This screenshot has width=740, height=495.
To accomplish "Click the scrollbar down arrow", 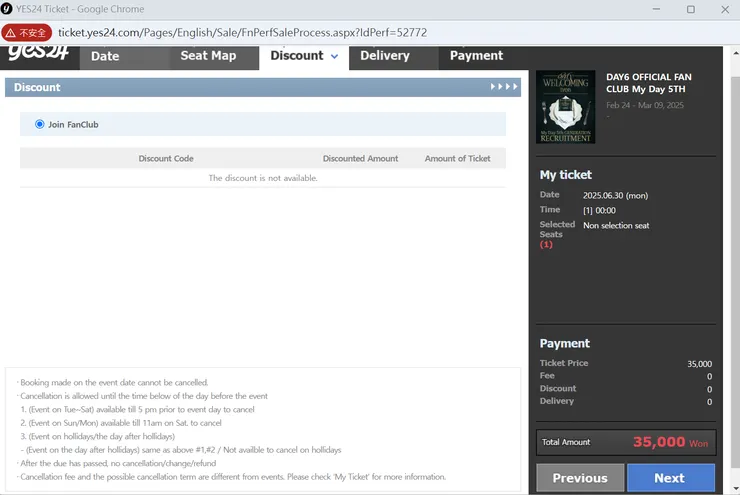I will point(735,489).
